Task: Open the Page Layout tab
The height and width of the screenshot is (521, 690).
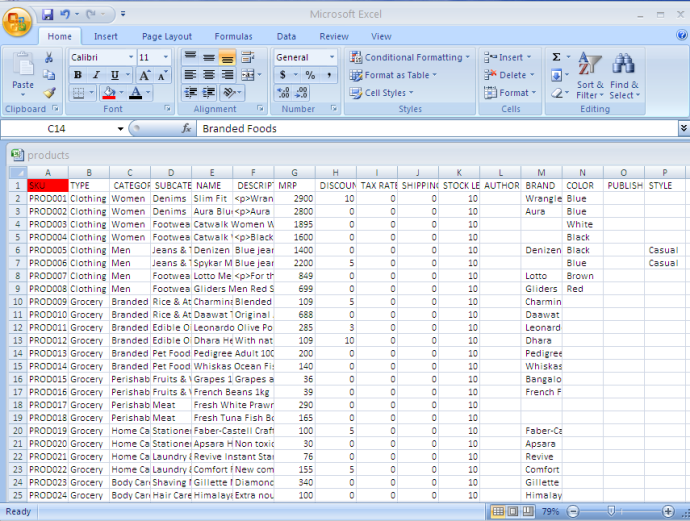Action: [x=167, y=37]
